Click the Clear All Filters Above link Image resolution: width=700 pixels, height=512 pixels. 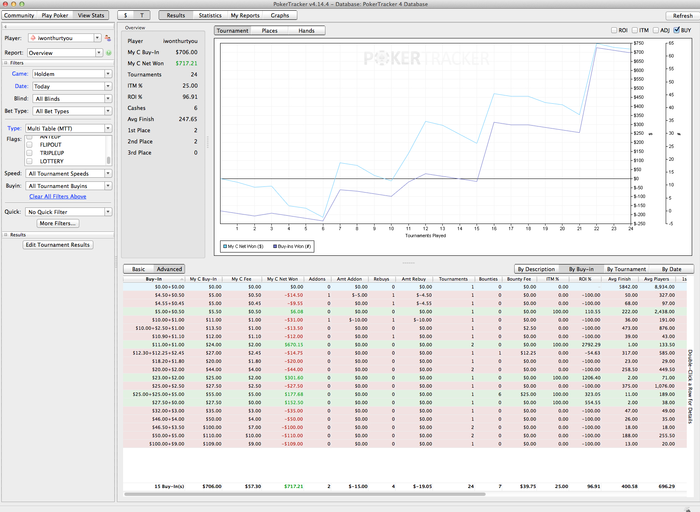click(x=57, y=196)
